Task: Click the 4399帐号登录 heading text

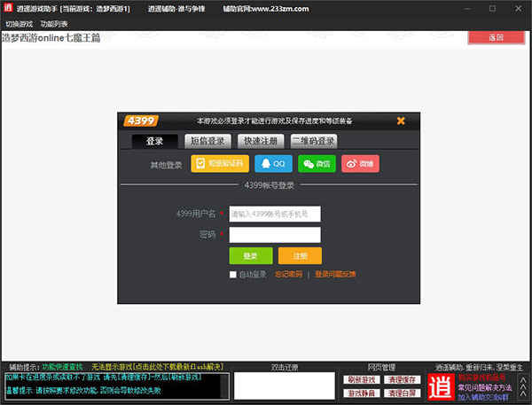Action: pos(269,185)
